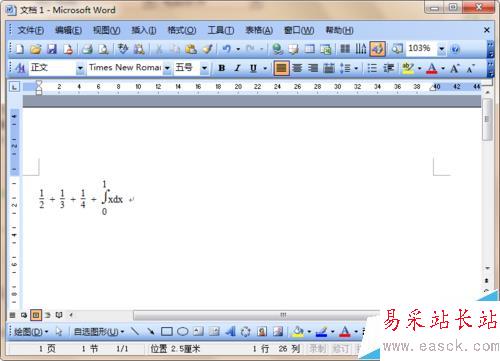Select the Rectangle drawing tool
The width and height of the screenshot is (500, 361).
click(167, 331)
